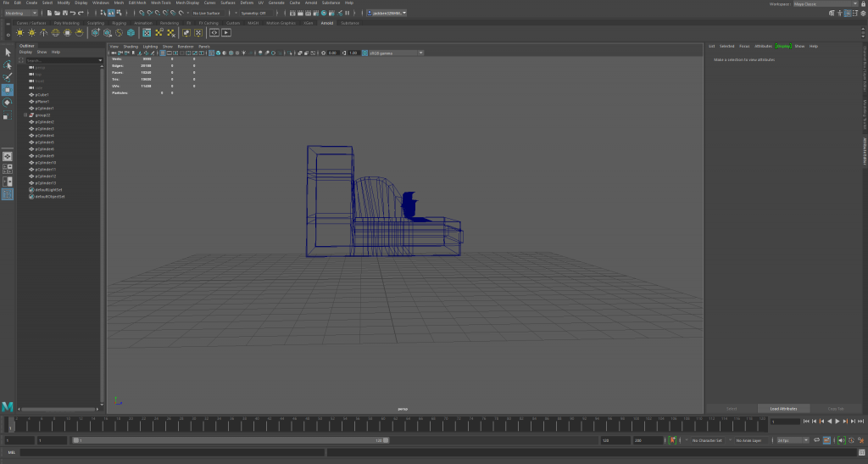Viewport: 868px width, 464px height.
Task: Choose the Rotate tool in the toolbox
Action: coord(8,102)
